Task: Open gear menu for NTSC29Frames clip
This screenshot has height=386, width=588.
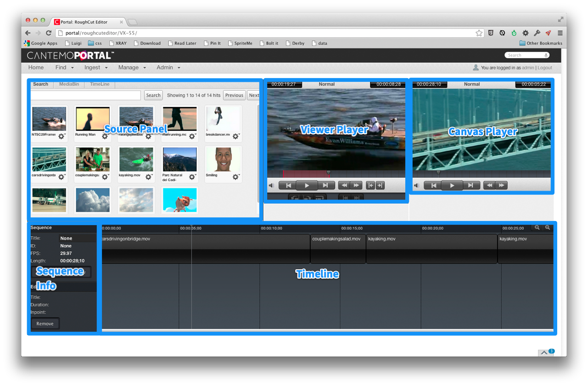Action: (x=62, y=136)
